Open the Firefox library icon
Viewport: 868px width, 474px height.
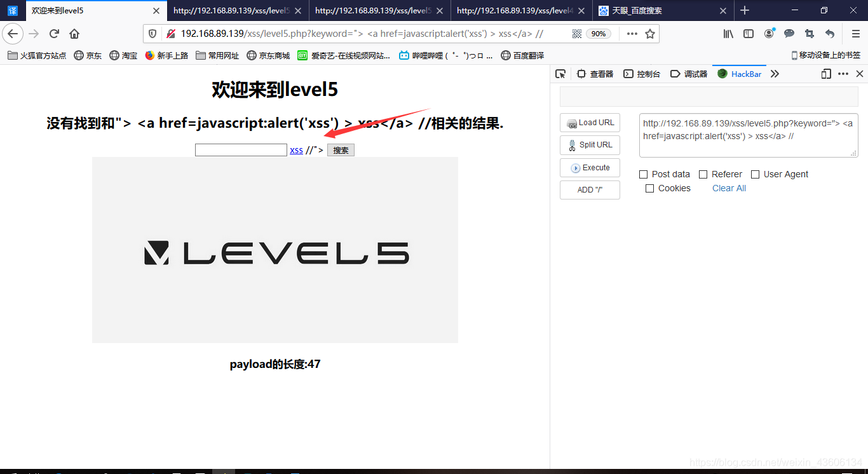click(x=728, y=34)
